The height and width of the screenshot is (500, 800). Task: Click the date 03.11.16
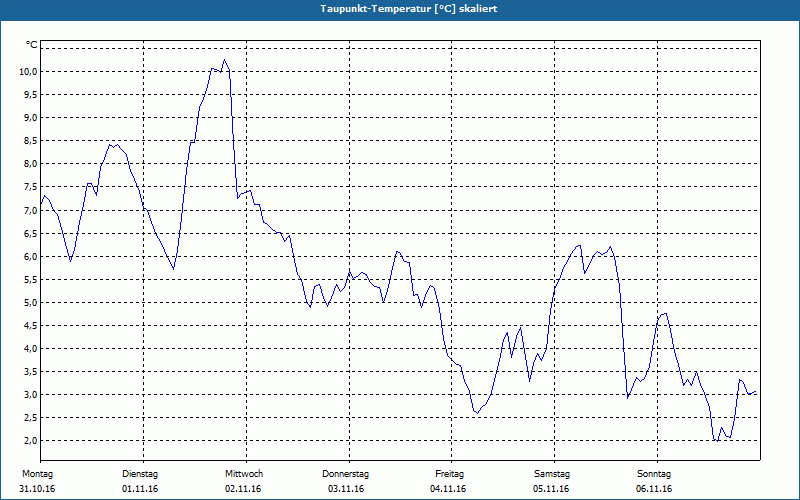pyautogui.click(x=346, y=489)
